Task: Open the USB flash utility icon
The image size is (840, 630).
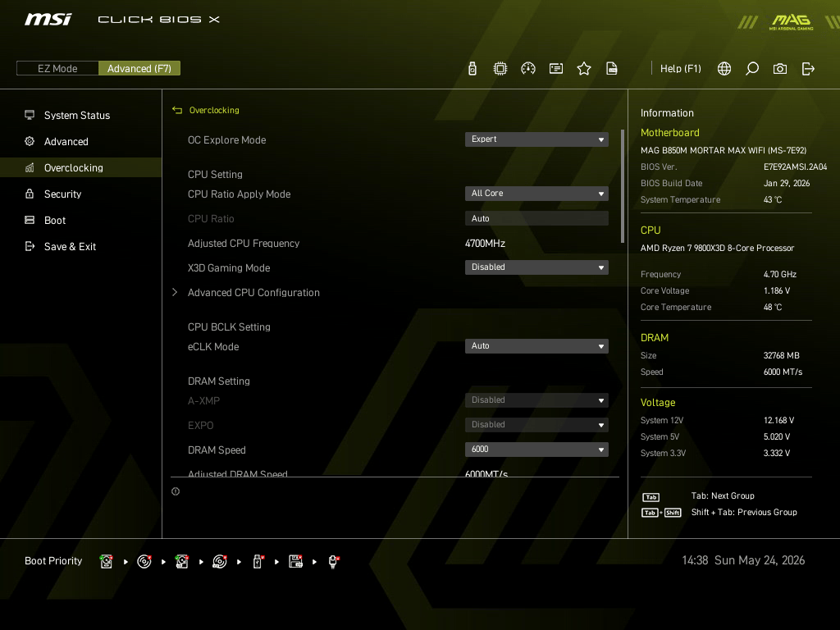Action: 472,69
